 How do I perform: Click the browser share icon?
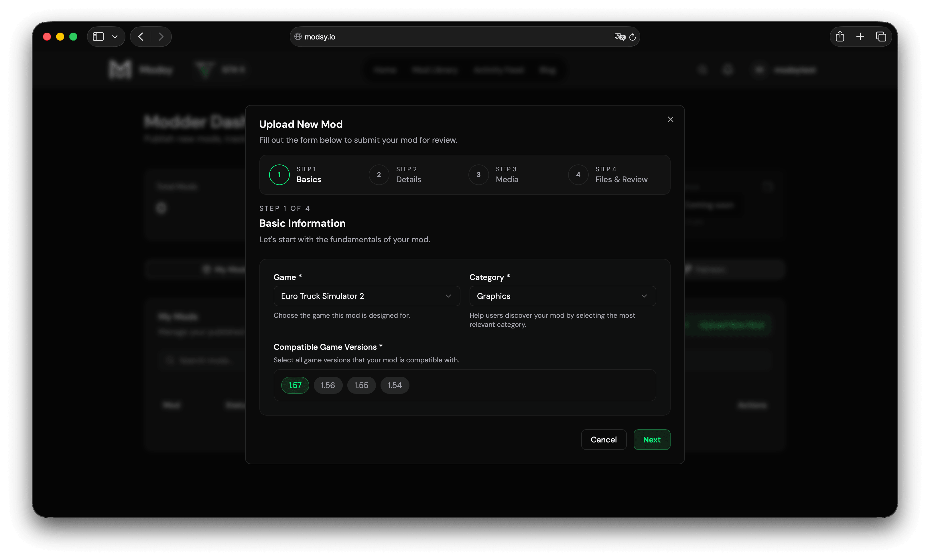tap(840, 37)
